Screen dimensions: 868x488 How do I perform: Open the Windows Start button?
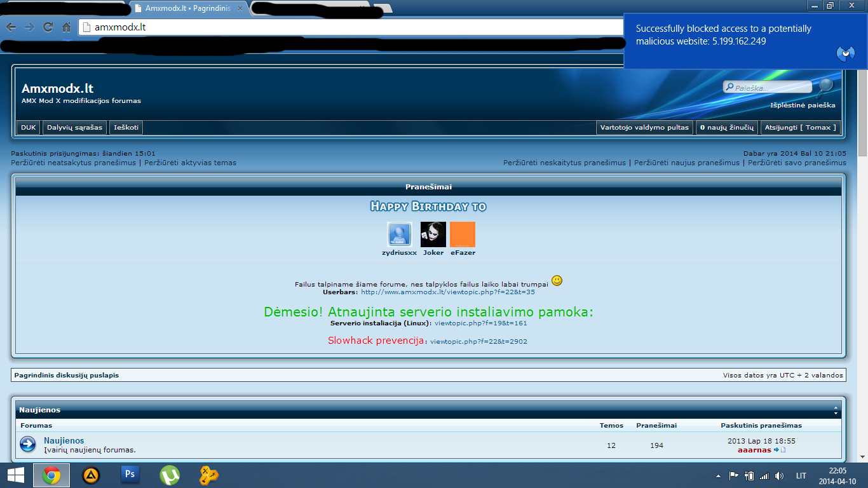click(x=15, y=475)
